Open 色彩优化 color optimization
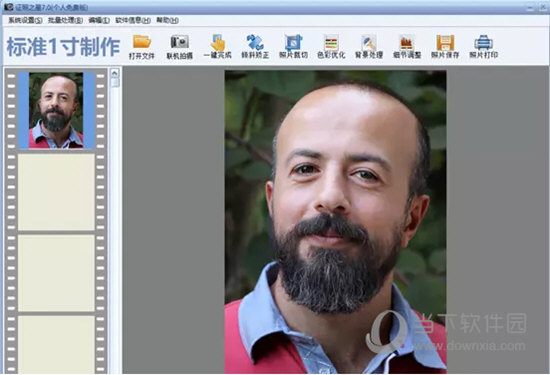Image resolution: width=550 pixels, height=375 pixels. (x=331, y=46)
